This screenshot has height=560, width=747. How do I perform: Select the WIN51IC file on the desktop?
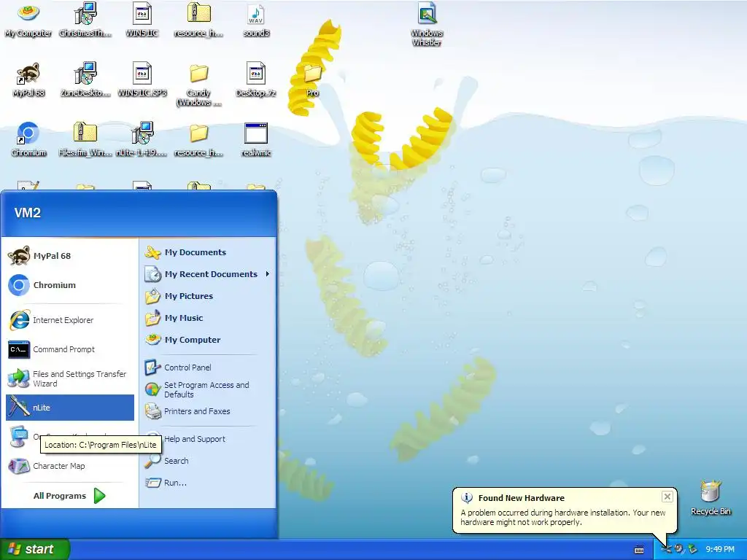(142, 20)
